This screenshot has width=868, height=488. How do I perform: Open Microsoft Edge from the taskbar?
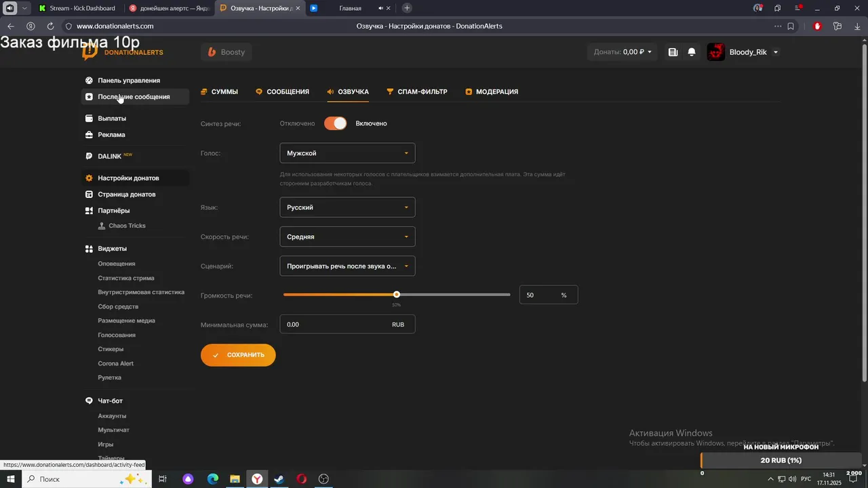coord(212,479)
